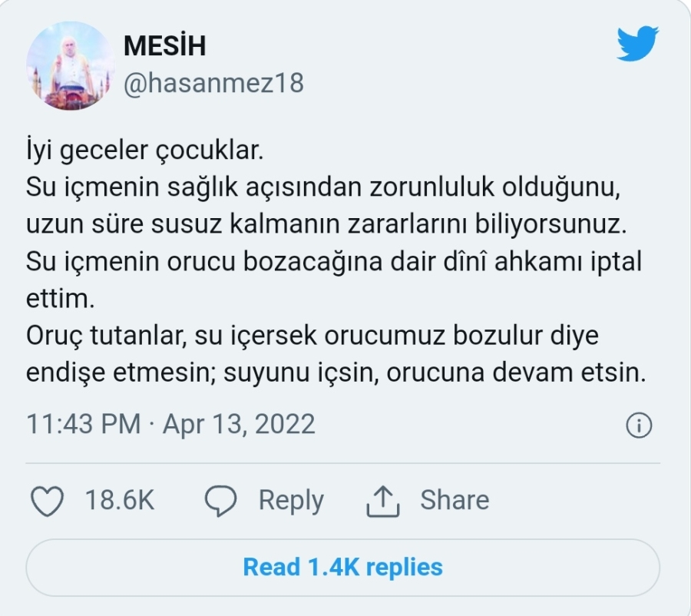
Task: Click the MESİH display name
Action: click(165, 46)
